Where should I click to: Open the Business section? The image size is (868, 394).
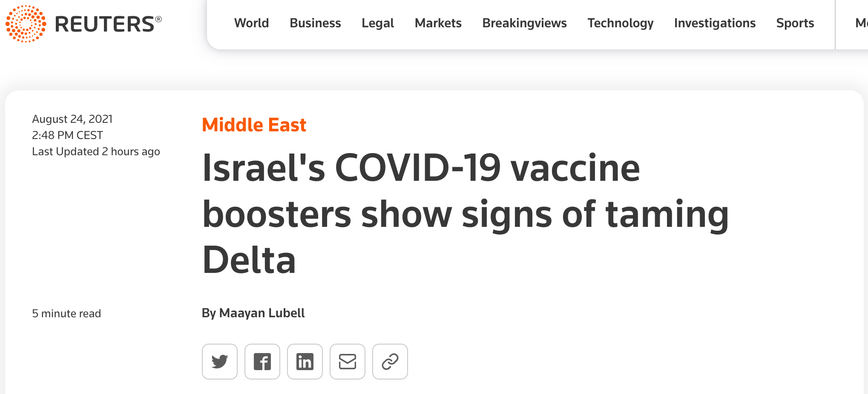coord(315,23)
